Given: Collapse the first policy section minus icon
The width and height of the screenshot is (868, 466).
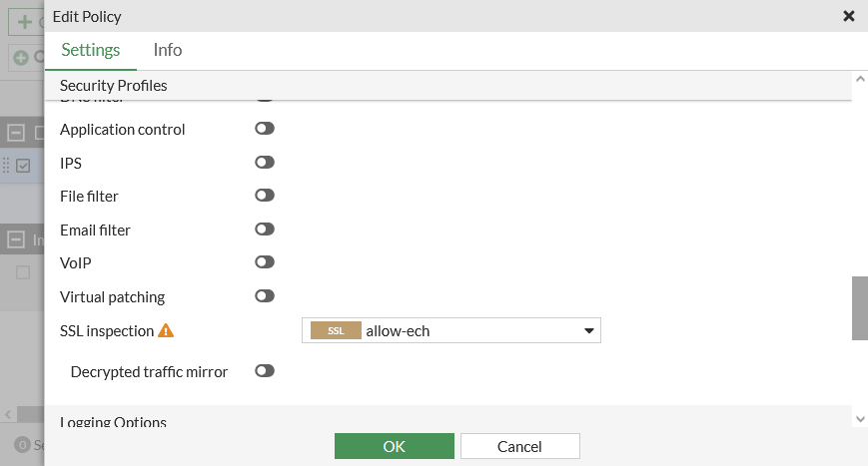Looking at the screenshot, I should click(x=16, y=133).
